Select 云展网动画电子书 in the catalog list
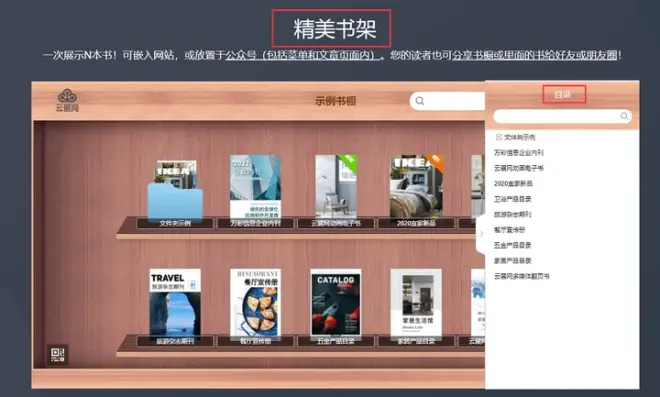Viewport: 660px width, 397px height. 519,168
